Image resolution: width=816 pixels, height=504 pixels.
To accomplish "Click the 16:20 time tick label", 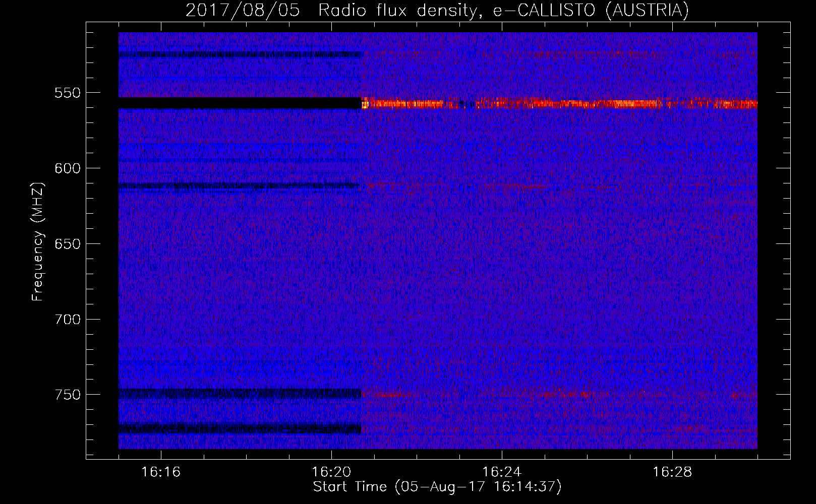I will (331, 472).
